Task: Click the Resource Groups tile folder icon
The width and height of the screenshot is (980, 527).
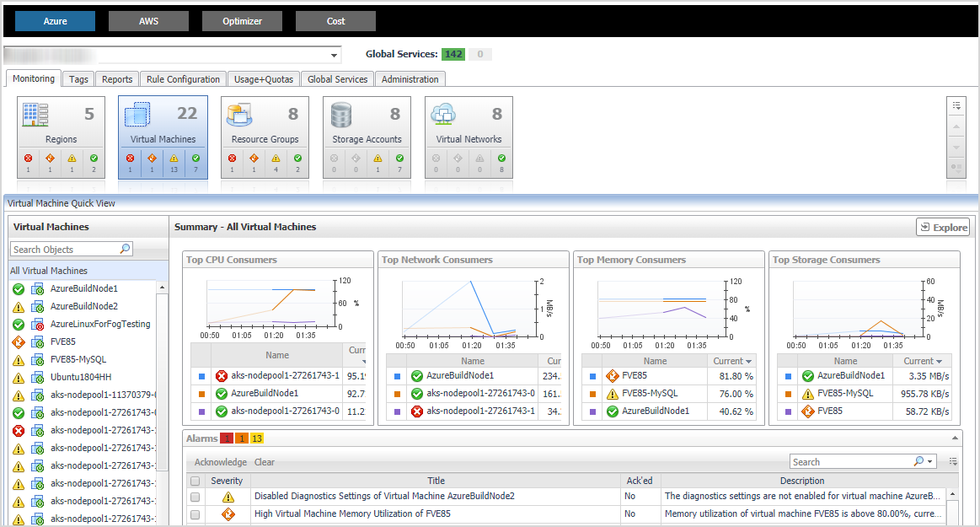Action: coord(239,115)
